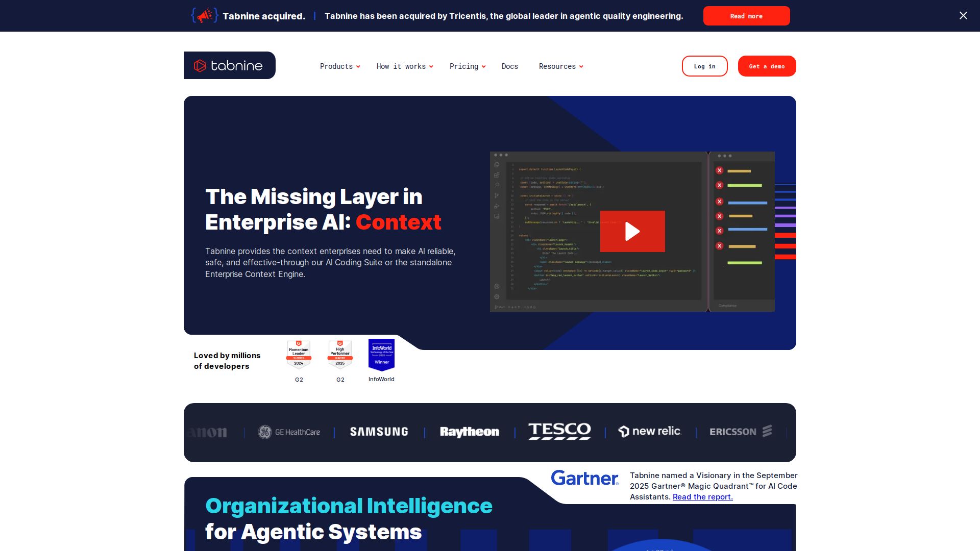Click the hero paragraph about Enterprise Context Engine
The width and height of the screenshot is (980, 551).
(330, 263)
